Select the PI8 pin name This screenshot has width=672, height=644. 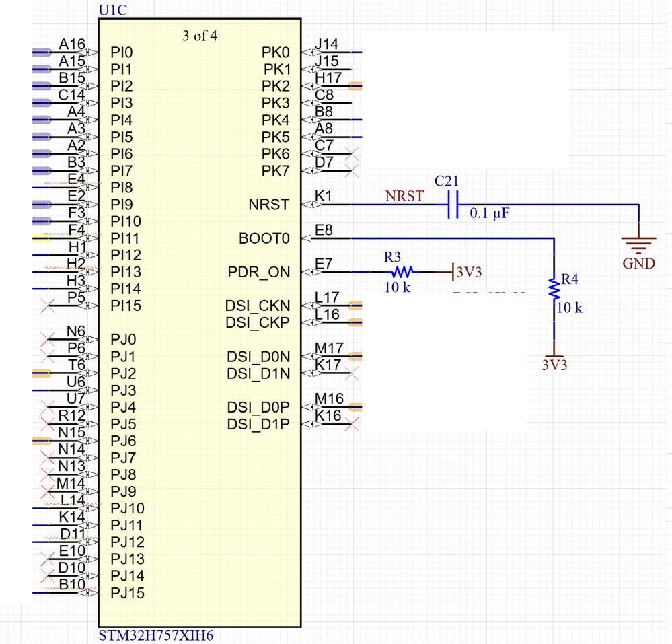pos(122,188)
